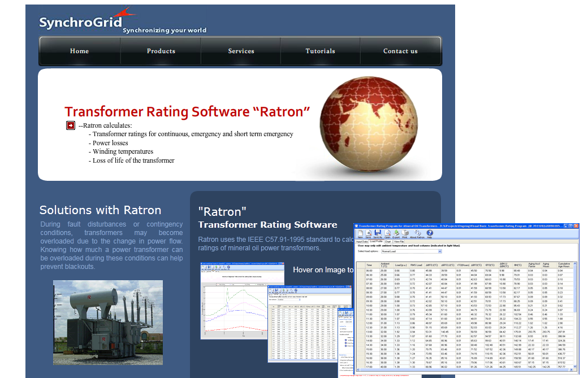The width and height of the screenshot is (588, 378).
Task: Switch to the View File tab
Action: [x=399, y=242]
